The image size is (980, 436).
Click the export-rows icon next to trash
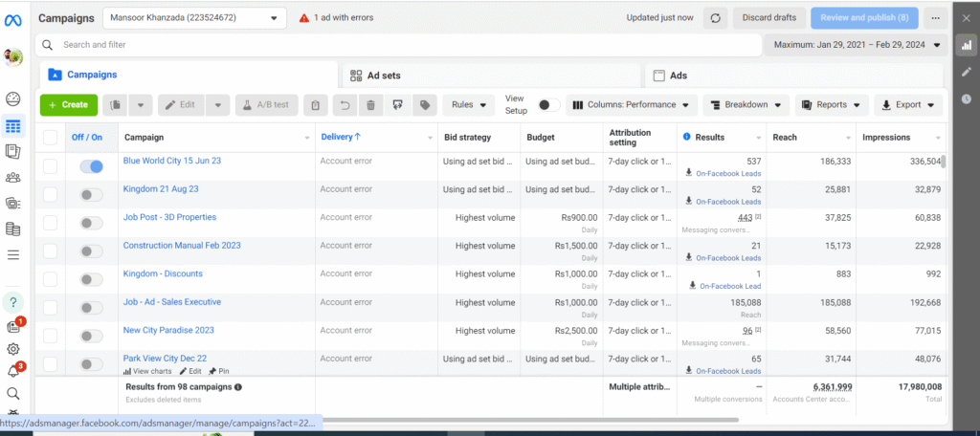397,105
